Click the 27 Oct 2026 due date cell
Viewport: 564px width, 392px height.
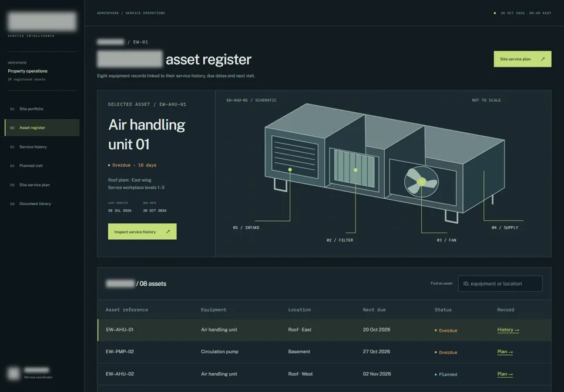(376, 351)
